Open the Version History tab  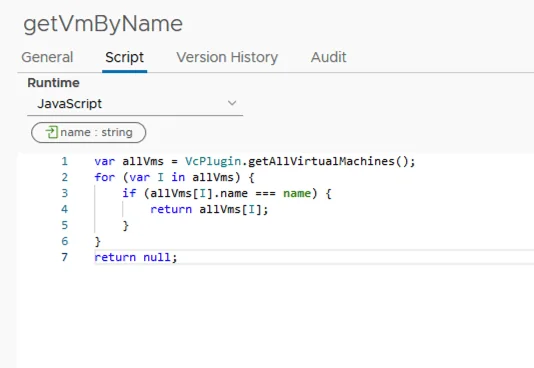click(227, 57)
